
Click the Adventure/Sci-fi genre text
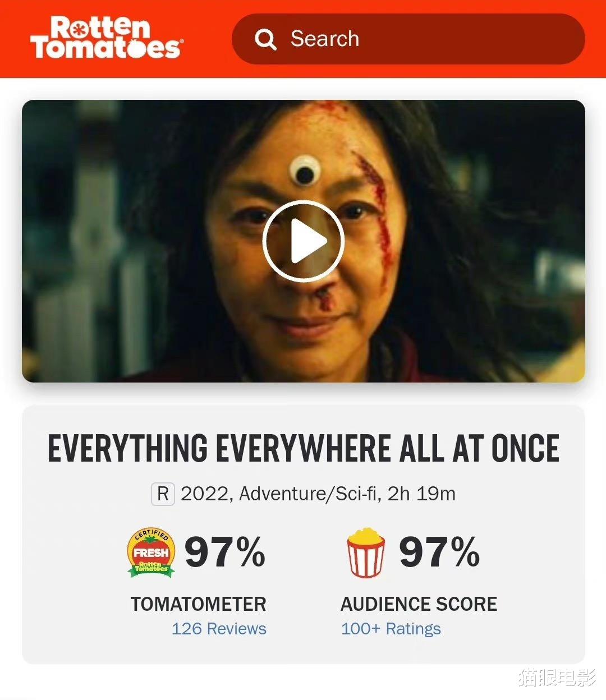click(x=308, y=494)
